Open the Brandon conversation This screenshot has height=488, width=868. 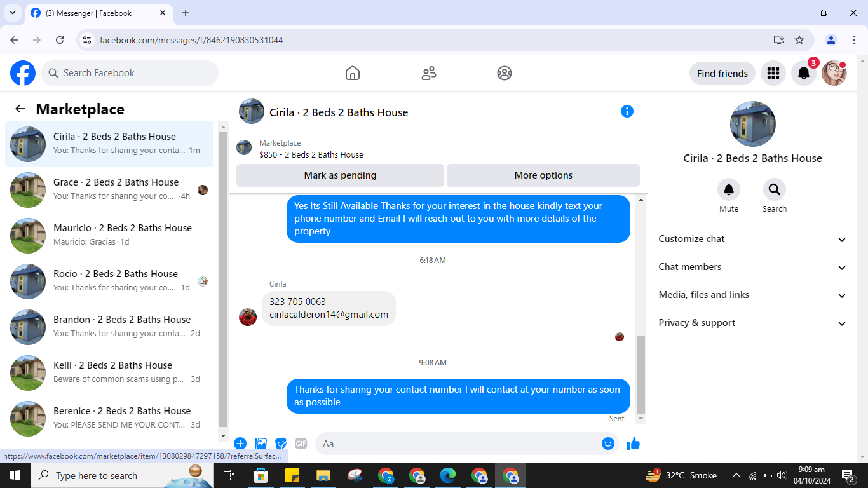(x=109, y=327)
